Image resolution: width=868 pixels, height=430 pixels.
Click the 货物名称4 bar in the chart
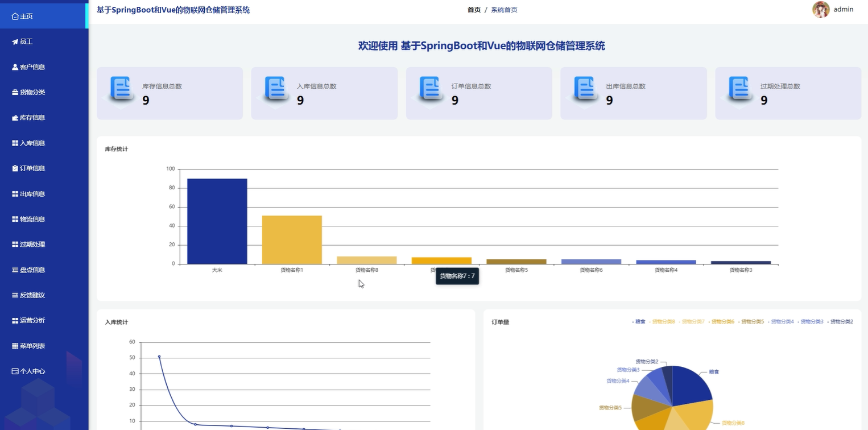666,262
